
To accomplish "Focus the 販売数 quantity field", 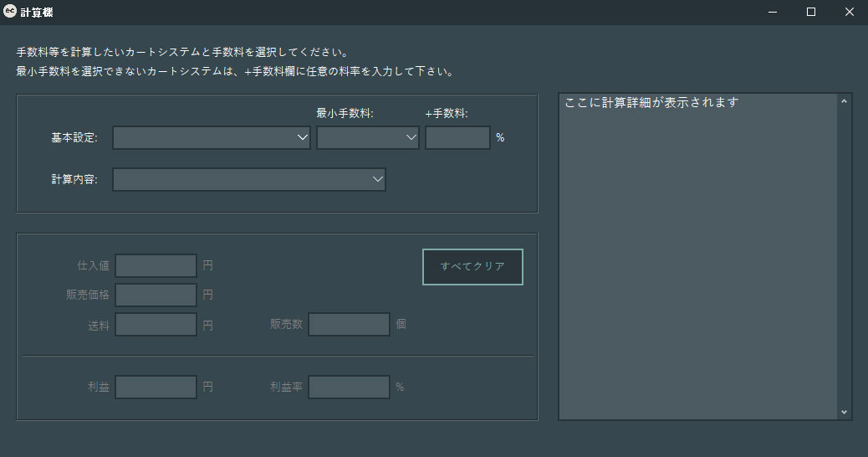I will (x=349, y=325).
